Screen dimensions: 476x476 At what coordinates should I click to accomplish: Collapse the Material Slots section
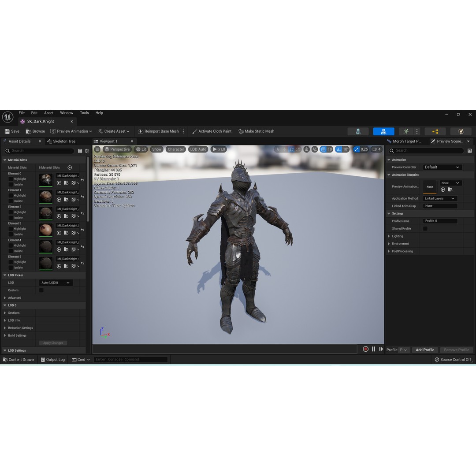(5, 160)
